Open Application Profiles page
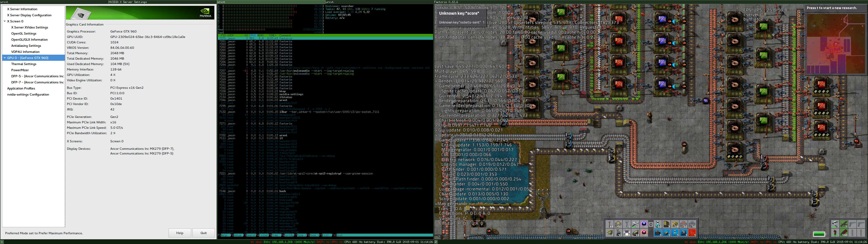Viewport: 868px width, 244px height. (x=21, y=88)
